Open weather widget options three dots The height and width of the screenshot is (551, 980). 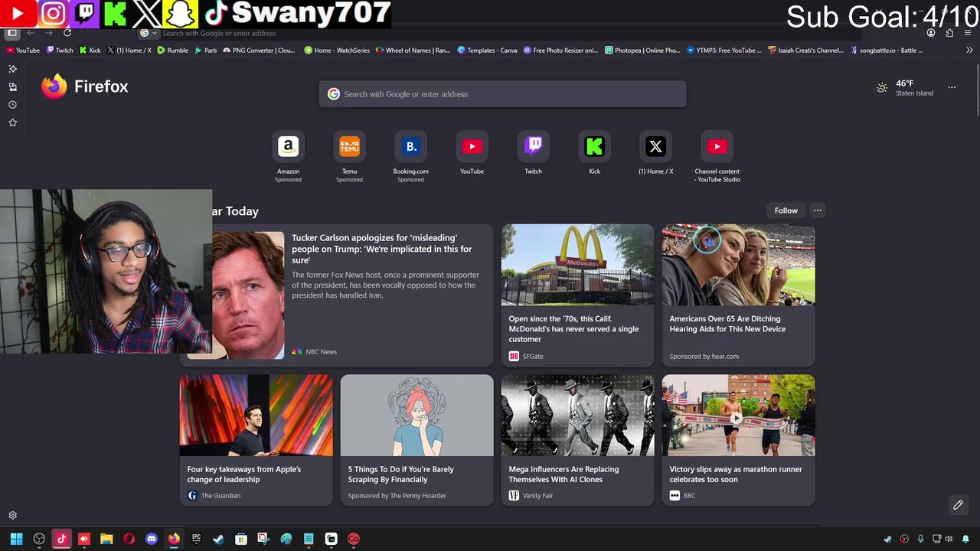pos(952,87)
